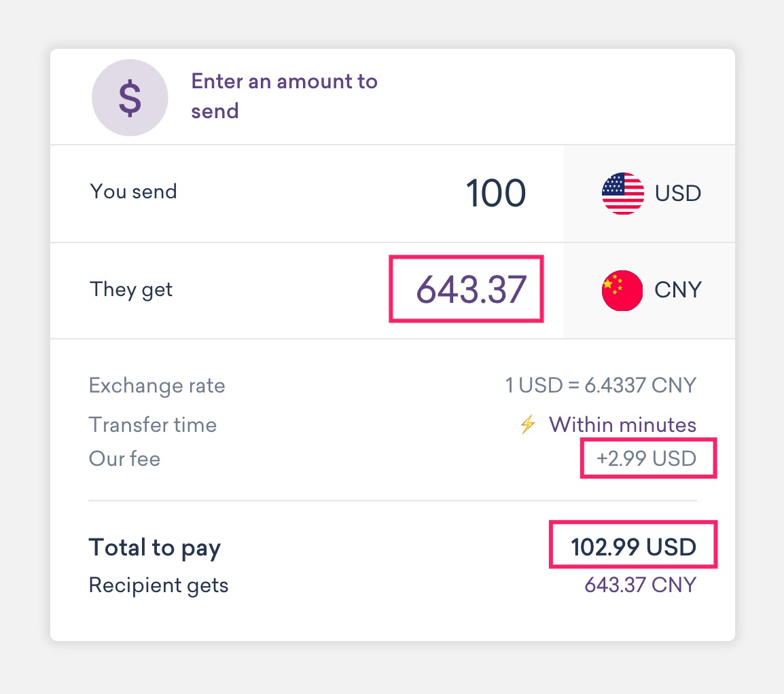
Task: Click the You send row label
Action: point(132,191)
